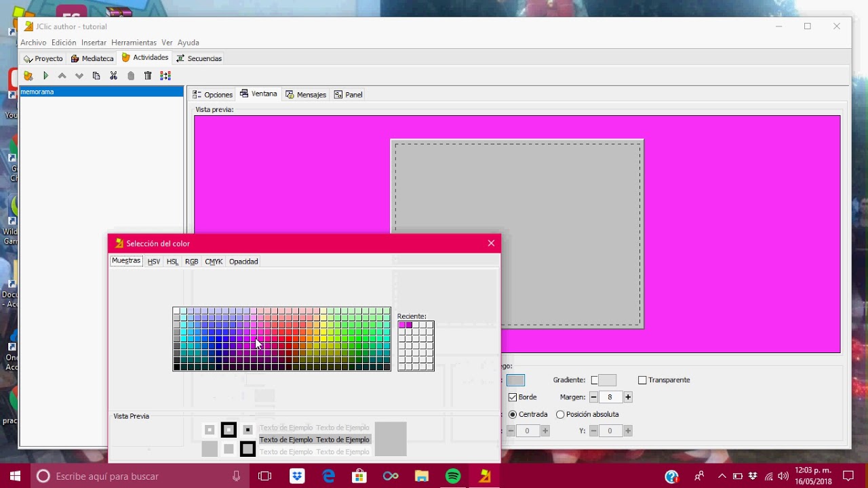Open the infinity-loop app on the taskbar
The width and height of the screenshot is (868, 488).
coord(391,476)
